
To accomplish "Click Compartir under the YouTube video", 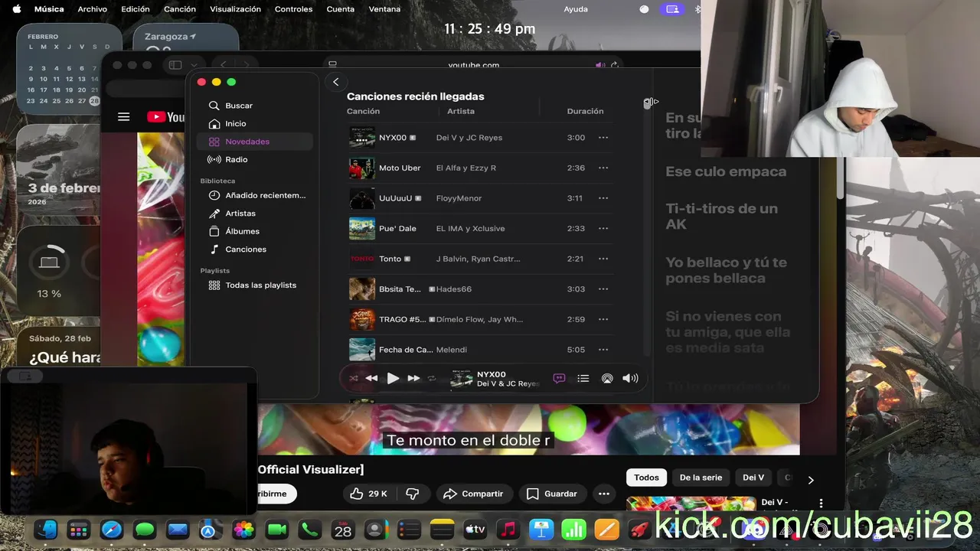I will click(x=473, y=494).
